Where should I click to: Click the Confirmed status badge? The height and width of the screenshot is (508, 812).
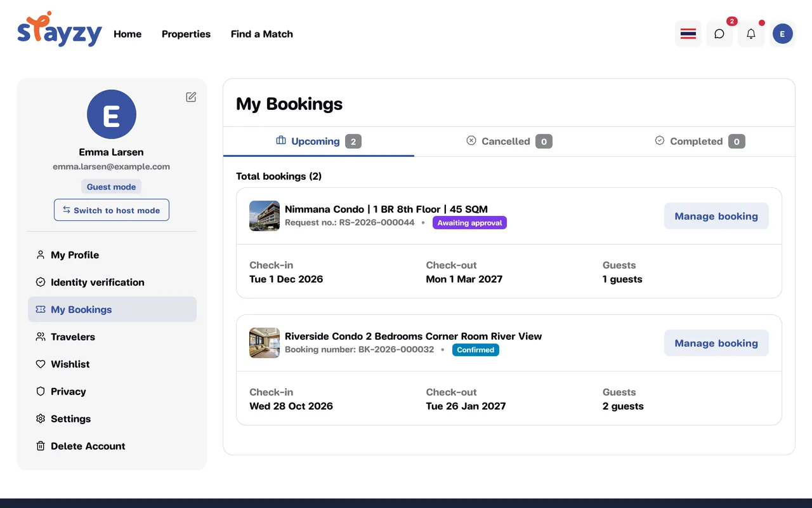[476, 350]
